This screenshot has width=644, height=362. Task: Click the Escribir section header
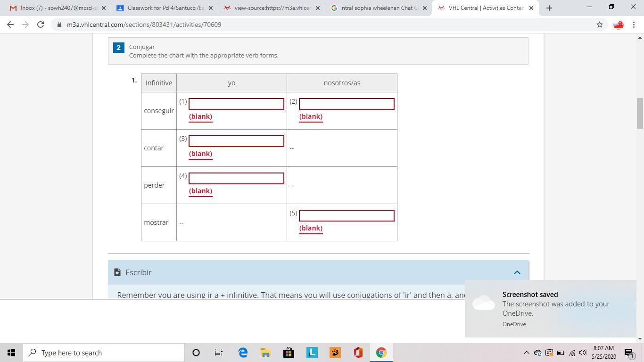[318, 272]
